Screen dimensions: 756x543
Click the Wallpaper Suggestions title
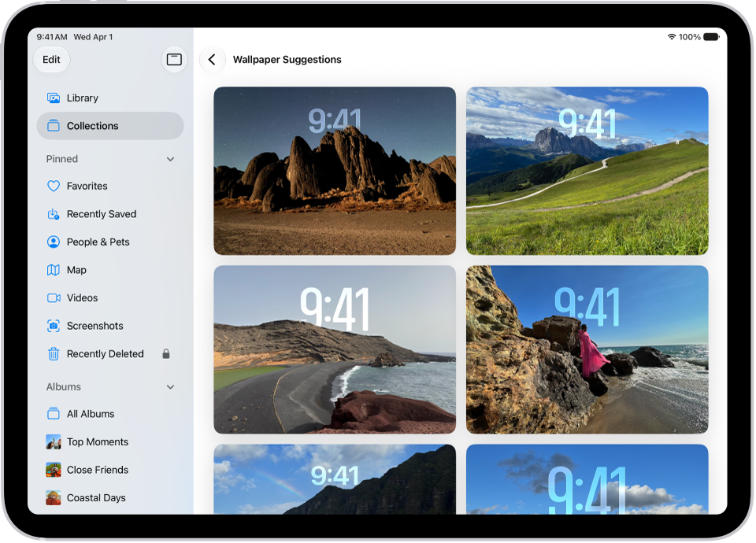coord(287,59)
